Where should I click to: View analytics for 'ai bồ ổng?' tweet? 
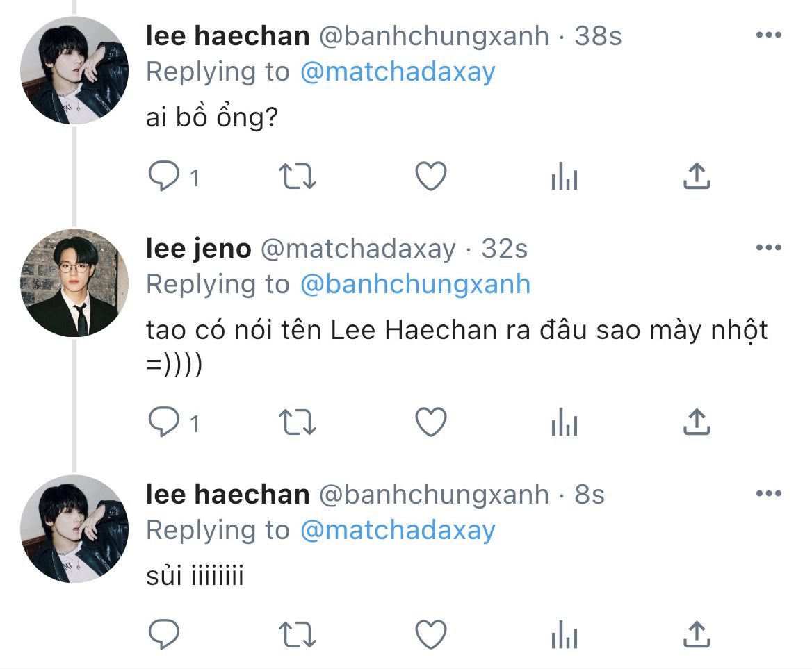[x=564, y=177]
